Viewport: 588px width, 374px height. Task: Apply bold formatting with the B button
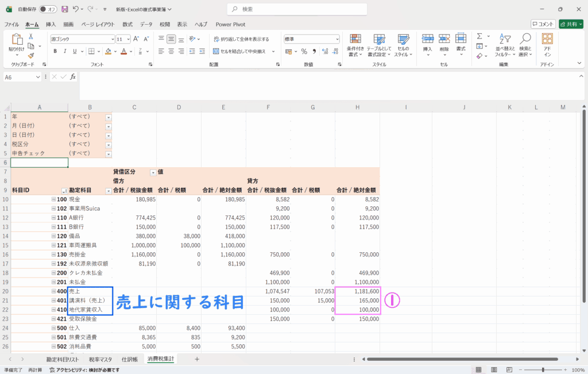56,51
